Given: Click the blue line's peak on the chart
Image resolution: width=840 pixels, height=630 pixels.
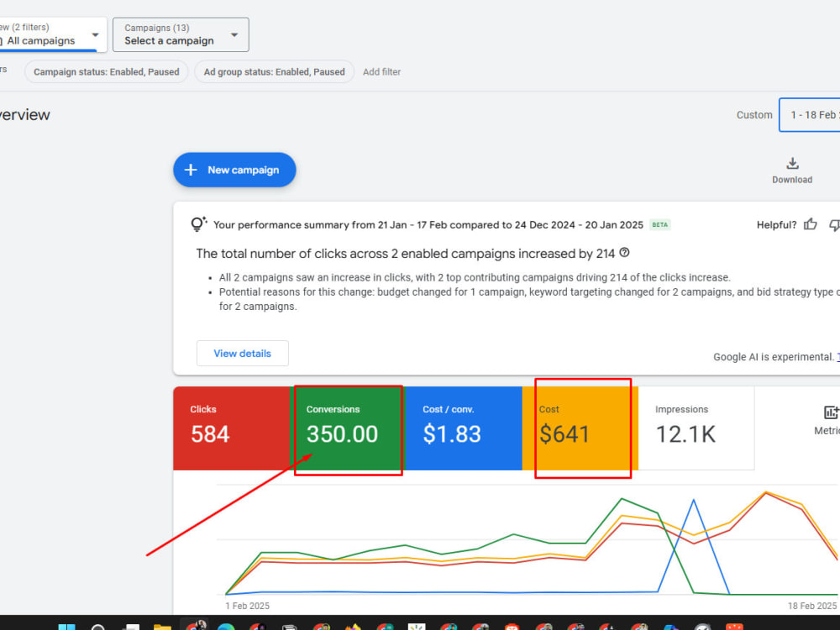Looking at the screenshot, I should click(x=694, y=500).
